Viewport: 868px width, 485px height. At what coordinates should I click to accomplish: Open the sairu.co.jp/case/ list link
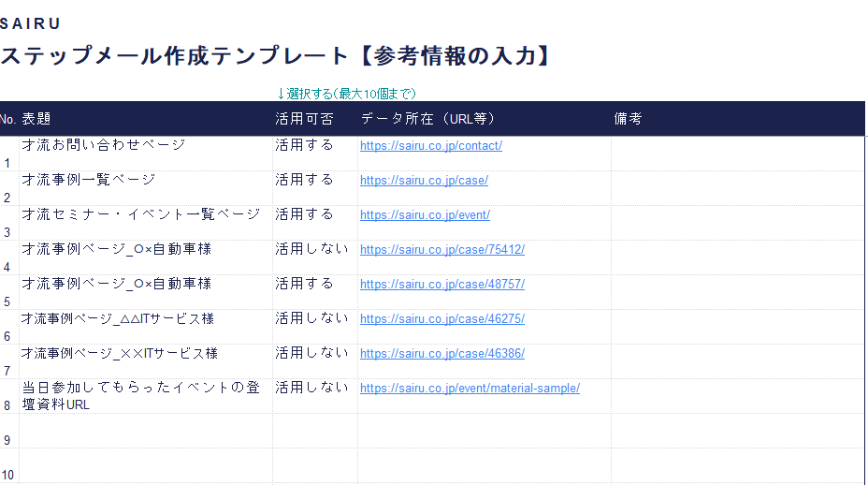point(424,181)
